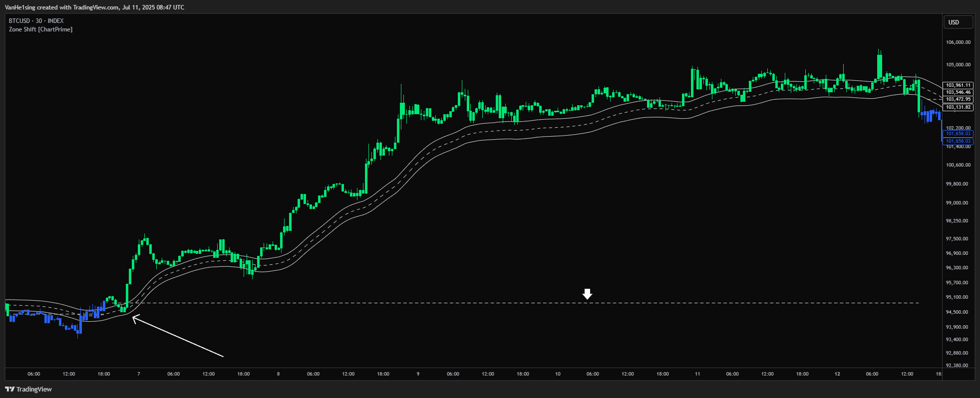This screenshot has width=980, height=398.
Task: Click day 10 on the time axis
Action: click(x=558, y=374)
